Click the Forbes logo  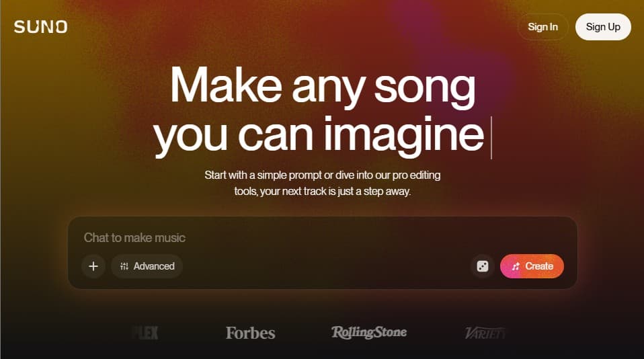coord(251,333)
